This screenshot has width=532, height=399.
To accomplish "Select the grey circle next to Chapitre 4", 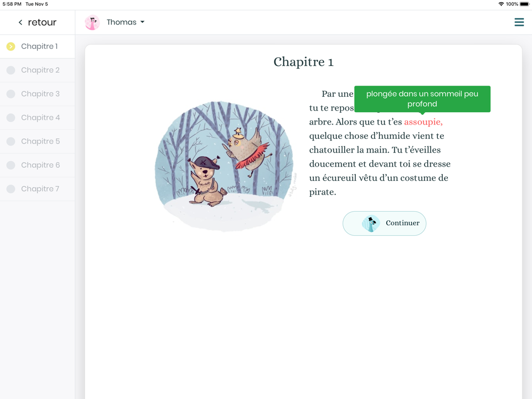I will (x=11, y=118).
